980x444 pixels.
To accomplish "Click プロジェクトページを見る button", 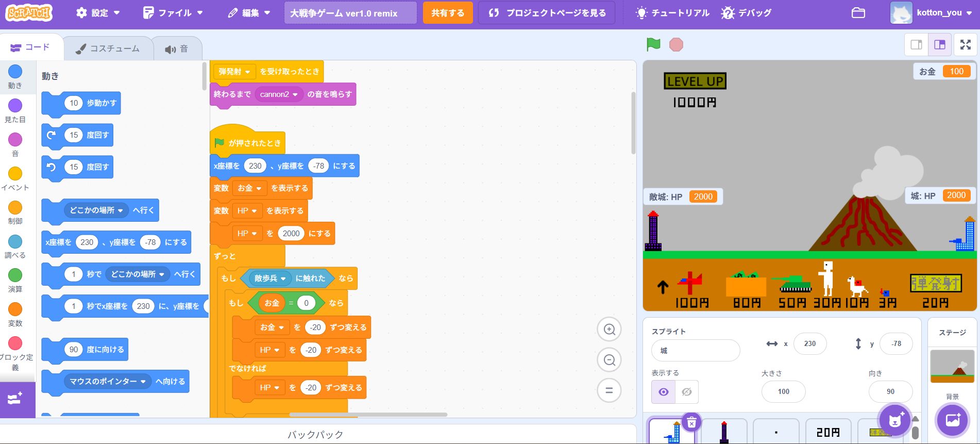I will (547, 13).
